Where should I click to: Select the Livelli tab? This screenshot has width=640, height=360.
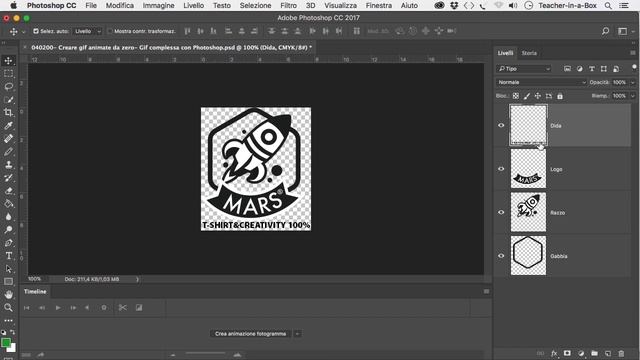pos(505,53)
